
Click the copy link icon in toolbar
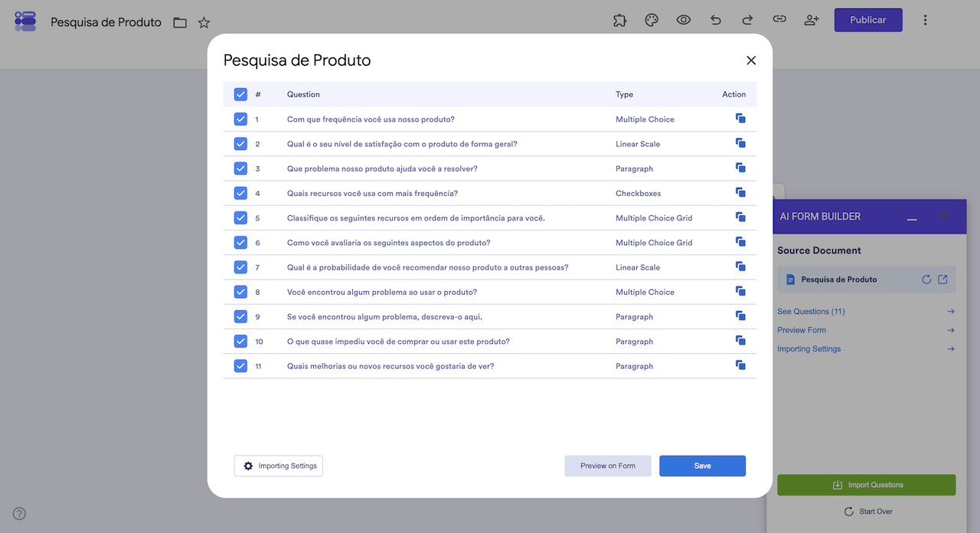tap(779, 19)
